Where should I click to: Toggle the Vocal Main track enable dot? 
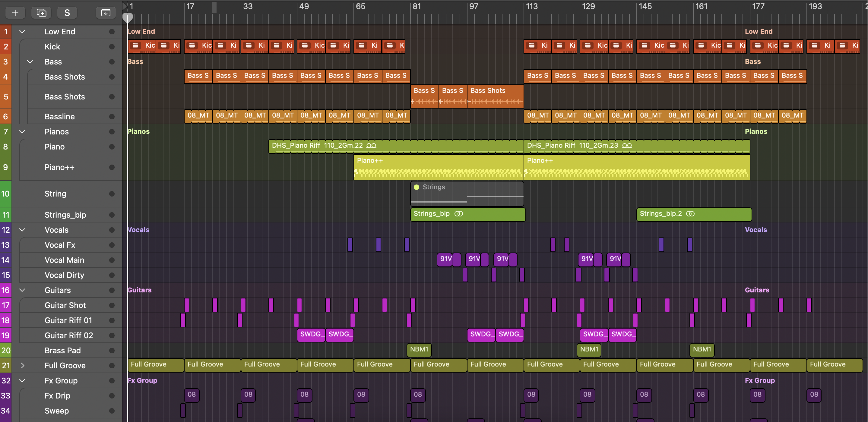pyautogui.click(x=112, y=260)
